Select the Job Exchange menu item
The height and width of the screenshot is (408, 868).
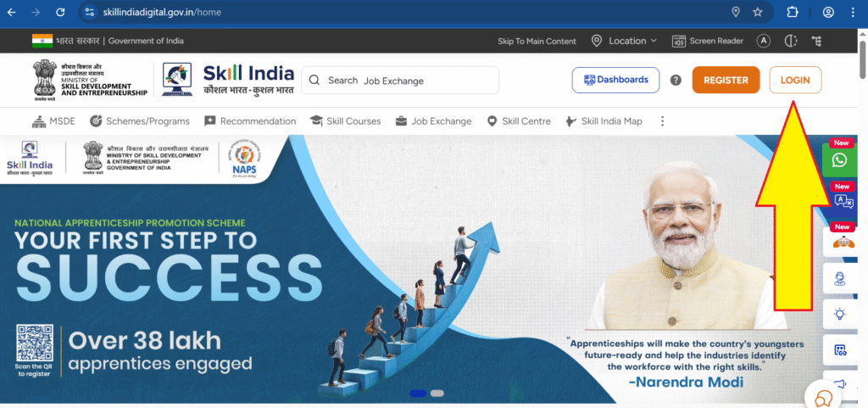click(x=433, y=121)
